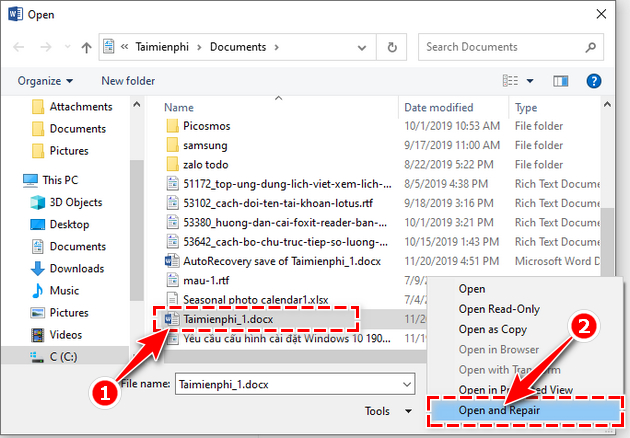Click the File name input box

(295, 385)
